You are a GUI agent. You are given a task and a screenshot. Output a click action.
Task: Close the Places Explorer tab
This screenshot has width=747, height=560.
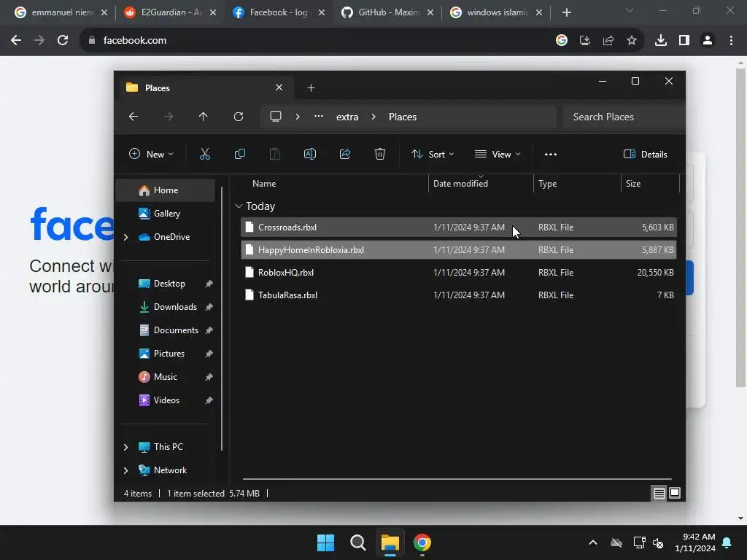(x=279, y=87)
